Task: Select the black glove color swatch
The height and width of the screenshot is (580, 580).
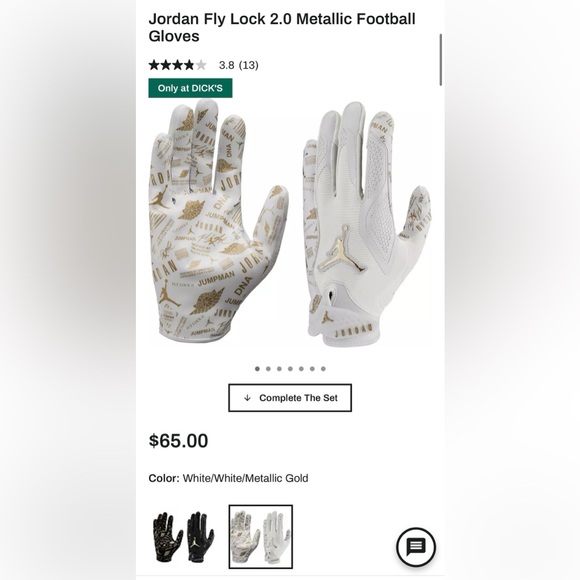Action: click(x=183, y=537)
